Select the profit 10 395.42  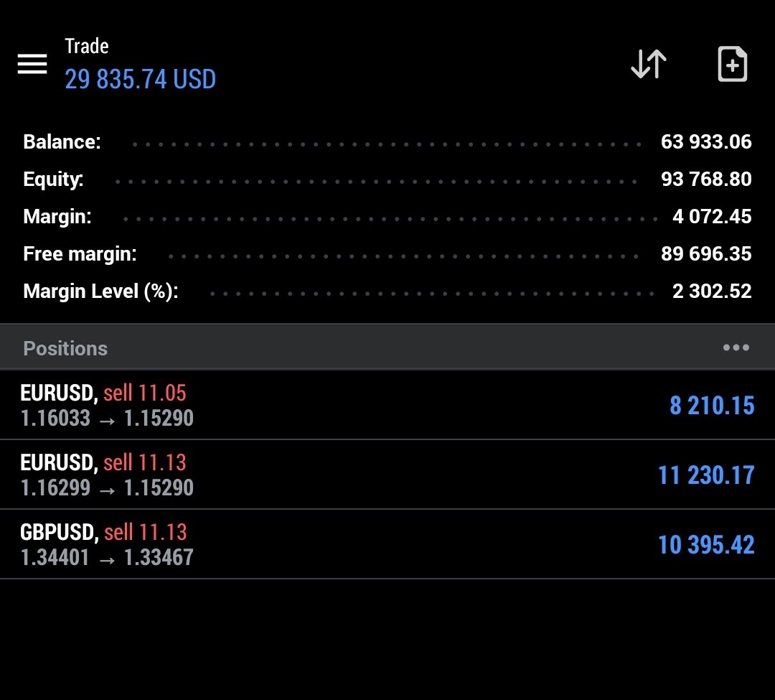[x=706, y=545]
